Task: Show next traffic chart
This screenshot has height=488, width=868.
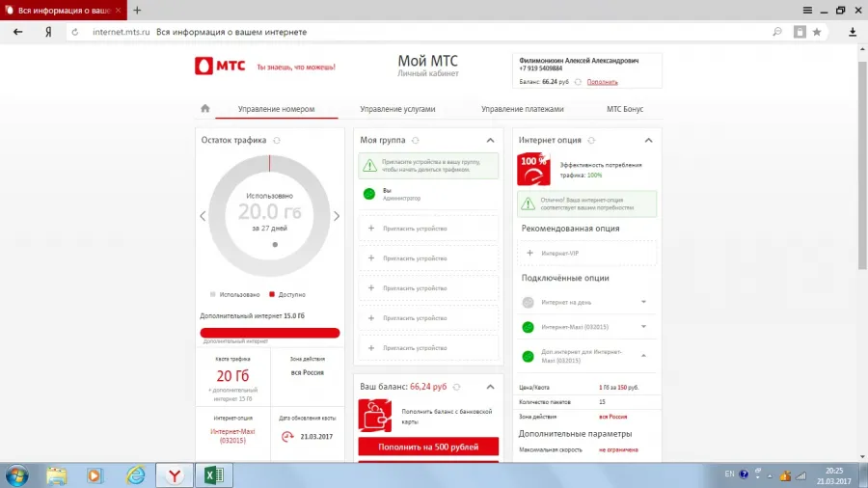Action: 337,216
